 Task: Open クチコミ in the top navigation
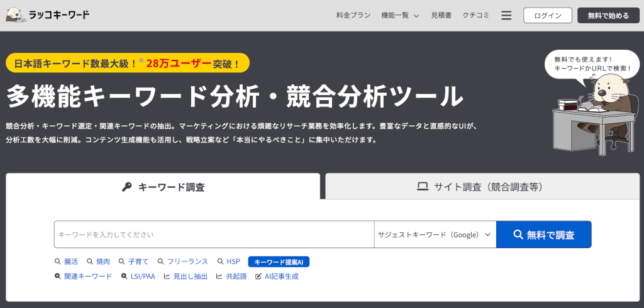[475, 16]
